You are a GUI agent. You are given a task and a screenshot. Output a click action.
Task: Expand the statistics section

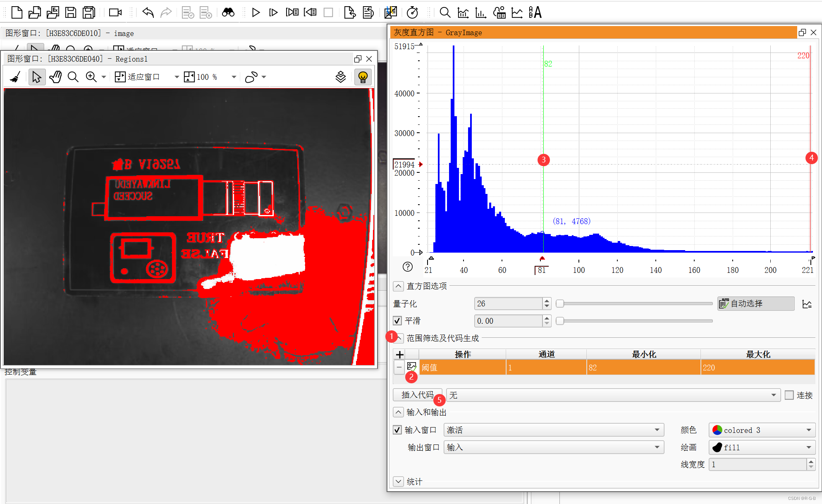pyautogui.click(x=398, y=481)
